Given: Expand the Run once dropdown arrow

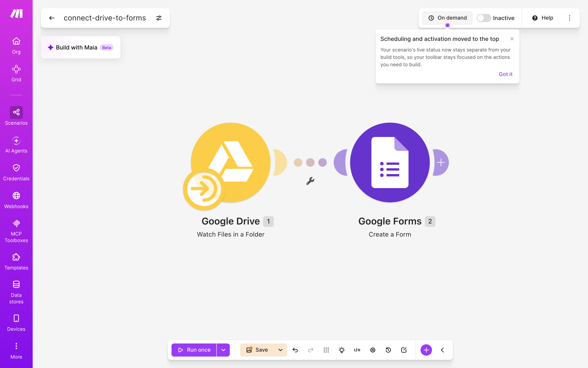Looking at the screenshot, I should (223, 350).
